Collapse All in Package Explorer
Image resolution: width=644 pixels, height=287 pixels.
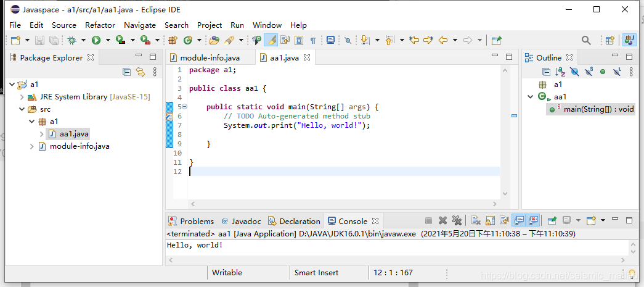127,72
